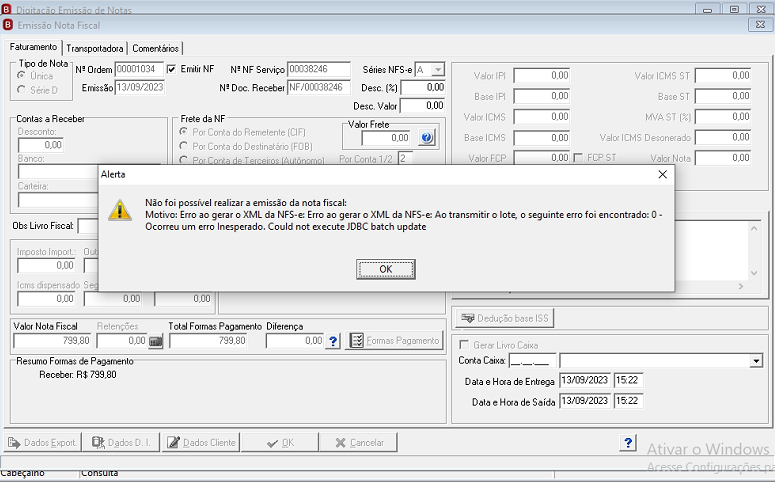Click OK in the Alerta dialog
Viewport: 775px width, 482px height.
(x=386, y=269)
